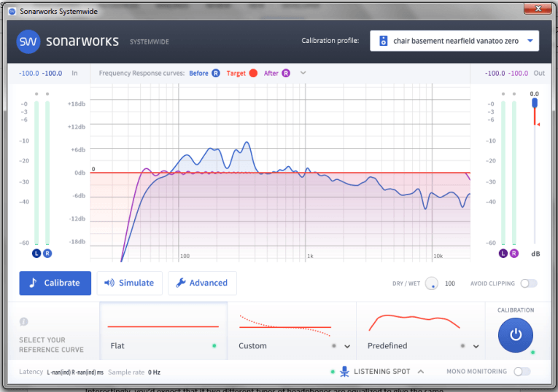558x392 pixels.
Task: Select the Flat reference curve
Action: coord(163,331)
